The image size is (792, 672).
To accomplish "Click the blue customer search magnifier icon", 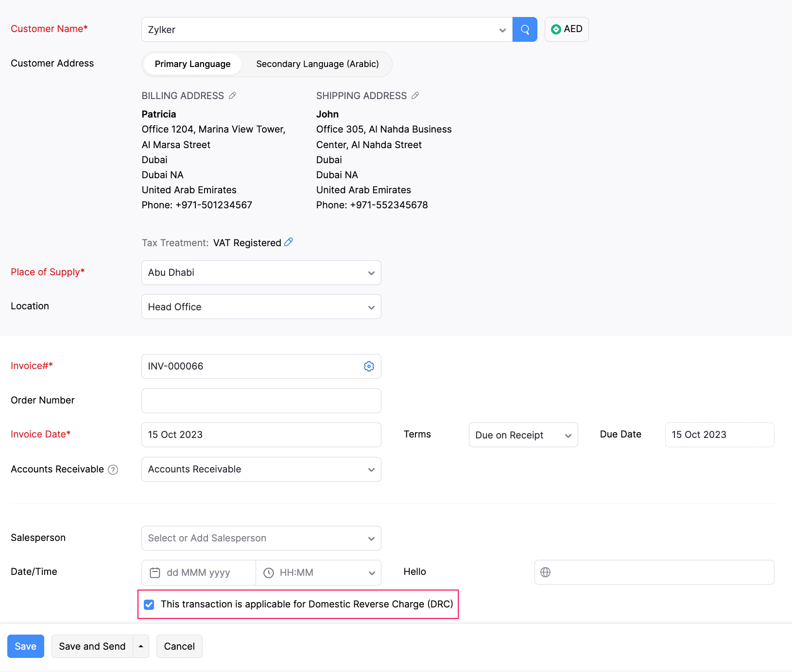I will point(525,30).
